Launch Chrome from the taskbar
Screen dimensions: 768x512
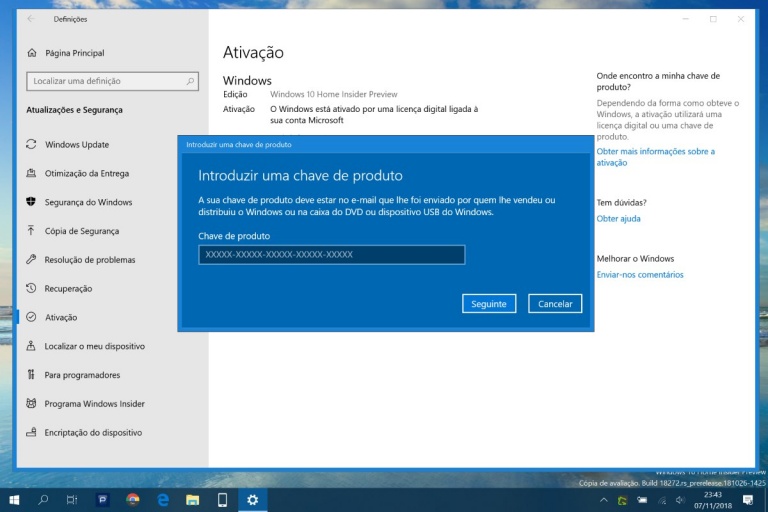pos(133,500)
